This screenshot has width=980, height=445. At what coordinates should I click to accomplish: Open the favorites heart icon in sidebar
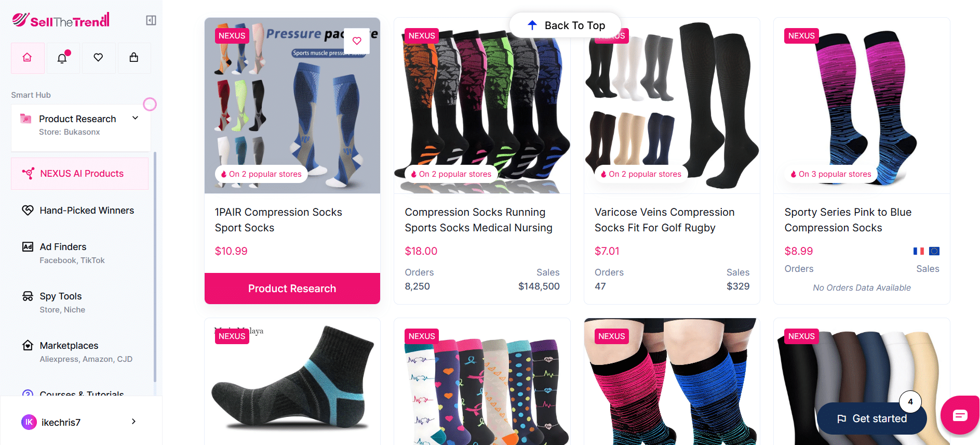click(x=98, y=58)
